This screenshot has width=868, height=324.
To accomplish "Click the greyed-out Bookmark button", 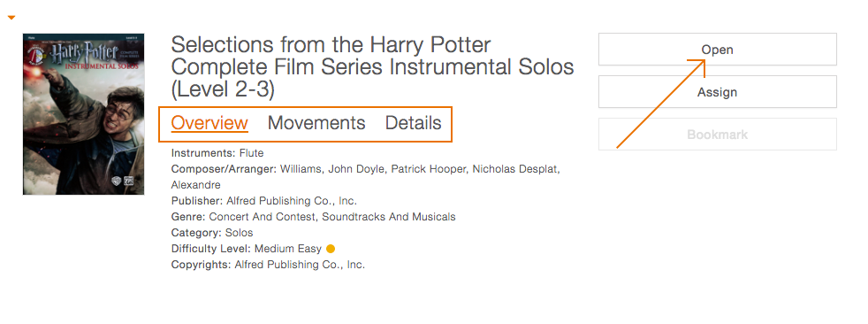I will tap(718, 135).
